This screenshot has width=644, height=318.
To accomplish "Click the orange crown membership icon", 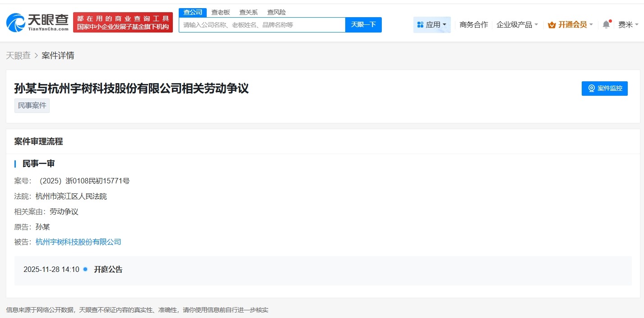I will (x=551, y=25).
